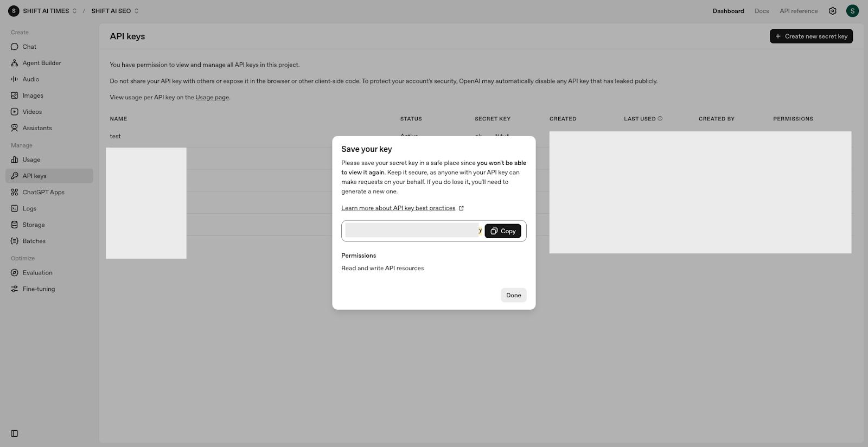The height and width of the screenshot is (447, 868).
Task: Open the Videos play icon
Action: point(15,112)
